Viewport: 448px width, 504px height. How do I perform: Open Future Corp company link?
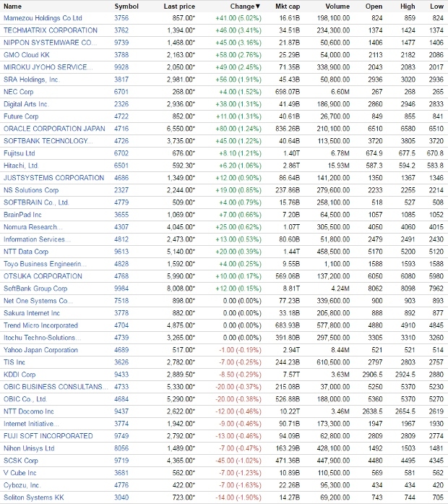21,116
